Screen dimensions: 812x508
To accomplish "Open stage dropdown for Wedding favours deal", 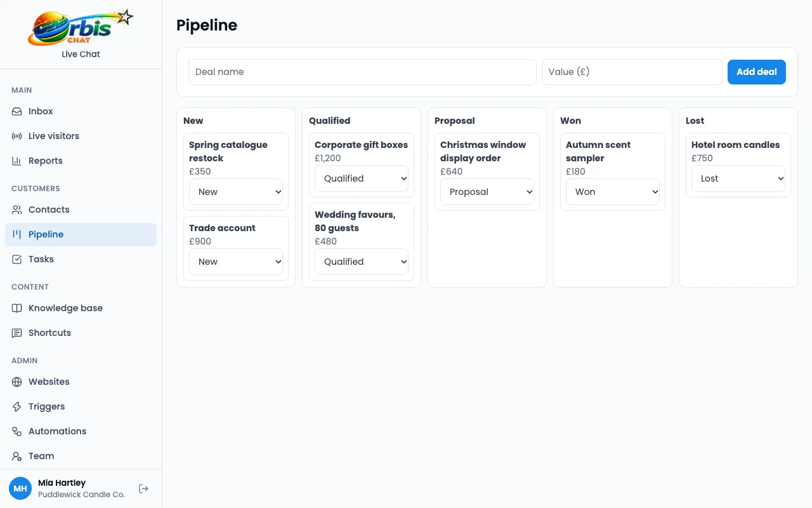I will point(362,262).
